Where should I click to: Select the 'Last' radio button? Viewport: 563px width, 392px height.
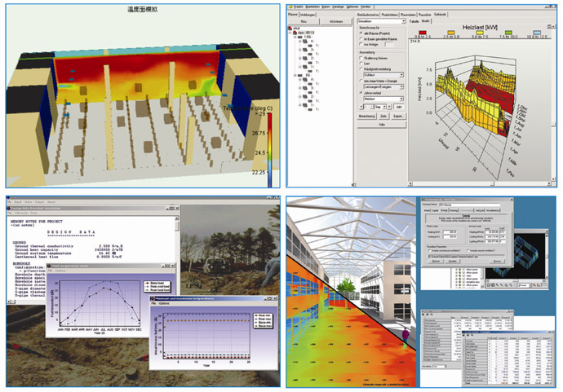coord(361,63)
